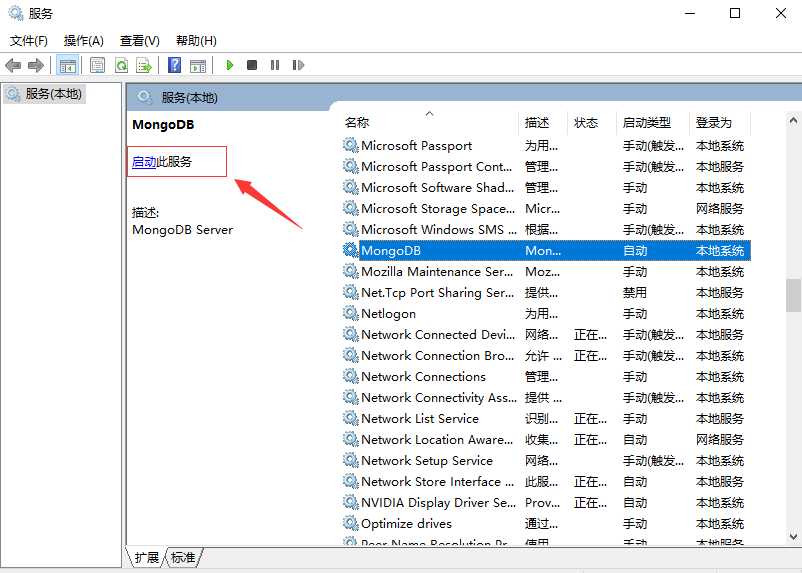Click gear icon beside Net.Tcp Port Sharing
The height and width of the screenshot is (573, 802).
point(350,292)
